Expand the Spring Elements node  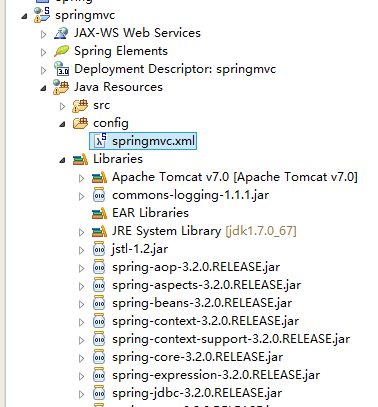click(43, 52)
